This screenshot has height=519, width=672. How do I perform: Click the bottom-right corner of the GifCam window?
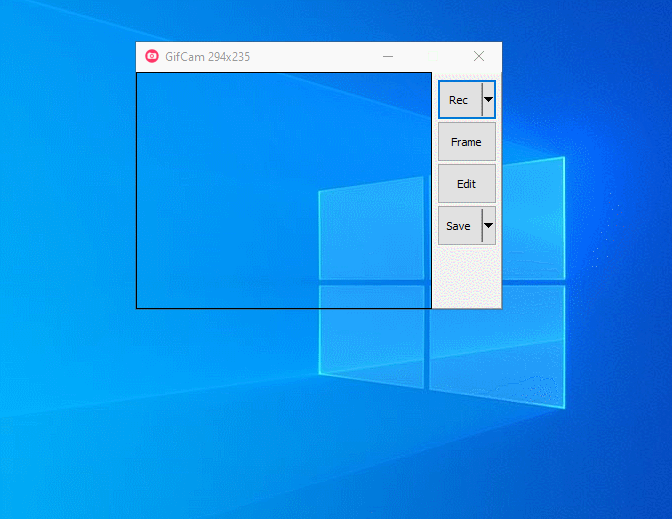500,307
